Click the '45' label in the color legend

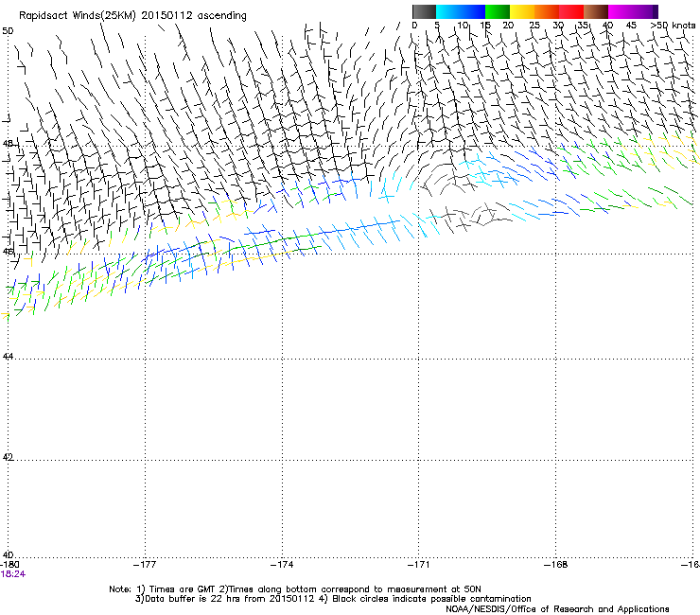pos(631,26)
